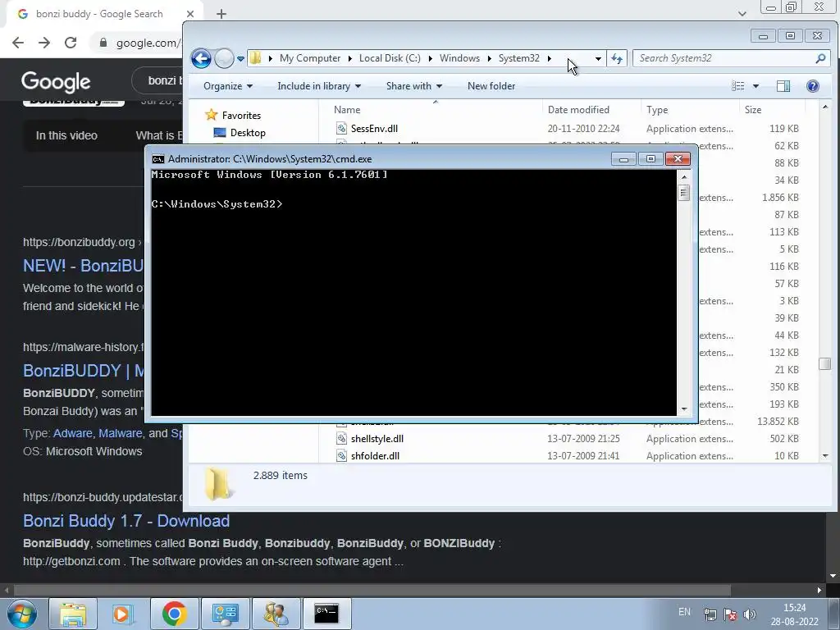840x630 pixels.
Task: Click Chrome horizontal scrollbar right arrow
Action: 819,591
